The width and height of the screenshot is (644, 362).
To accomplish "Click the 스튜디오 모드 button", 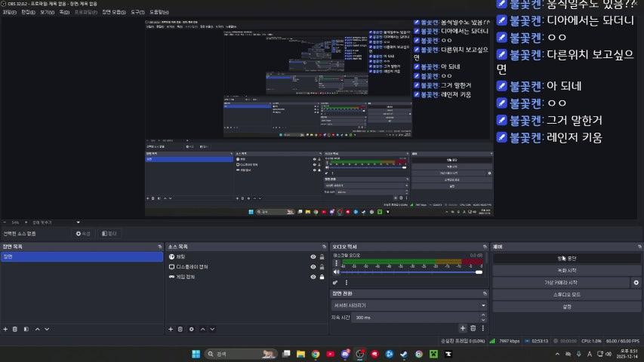I will 566,294.
